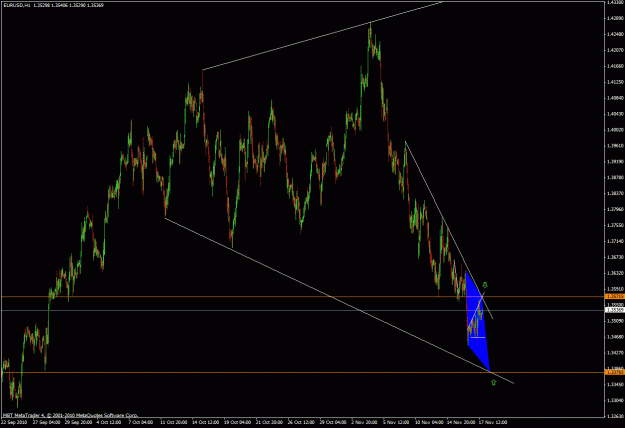This screenshot has height=428, width=625.
Task: Click the green up arrow near the upper orange line
Action: pos(485,285)
